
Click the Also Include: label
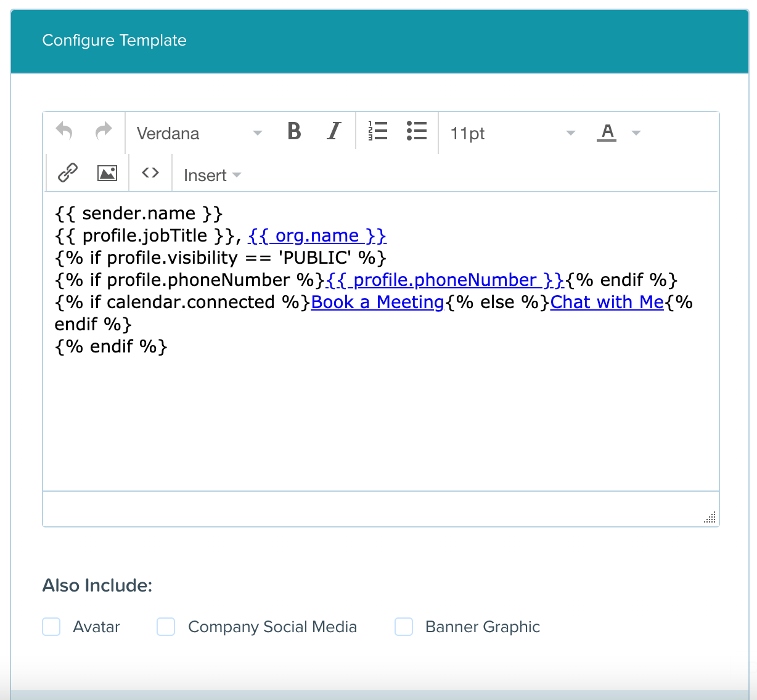(97, 585)
